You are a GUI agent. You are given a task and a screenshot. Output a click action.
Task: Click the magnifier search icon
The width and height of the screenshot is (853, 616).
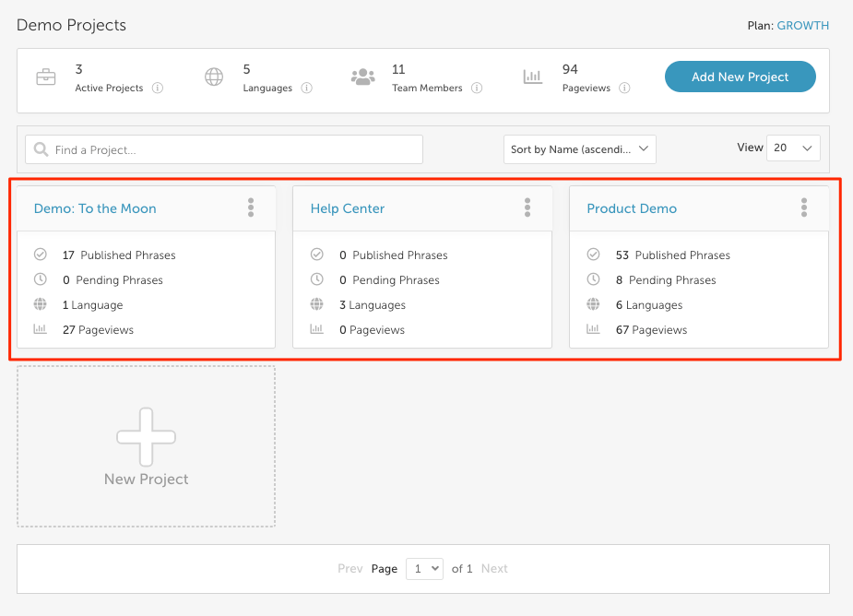[41, 149]
